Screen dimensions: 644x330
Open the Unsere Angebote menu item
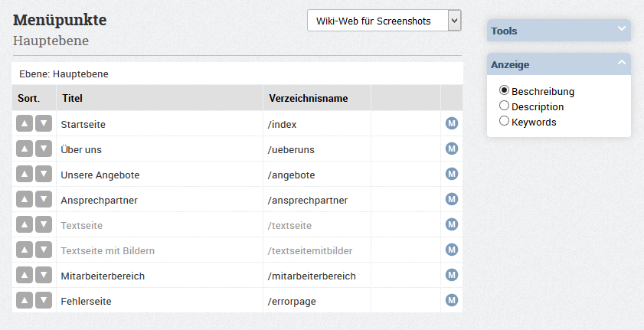coord(100,175)
